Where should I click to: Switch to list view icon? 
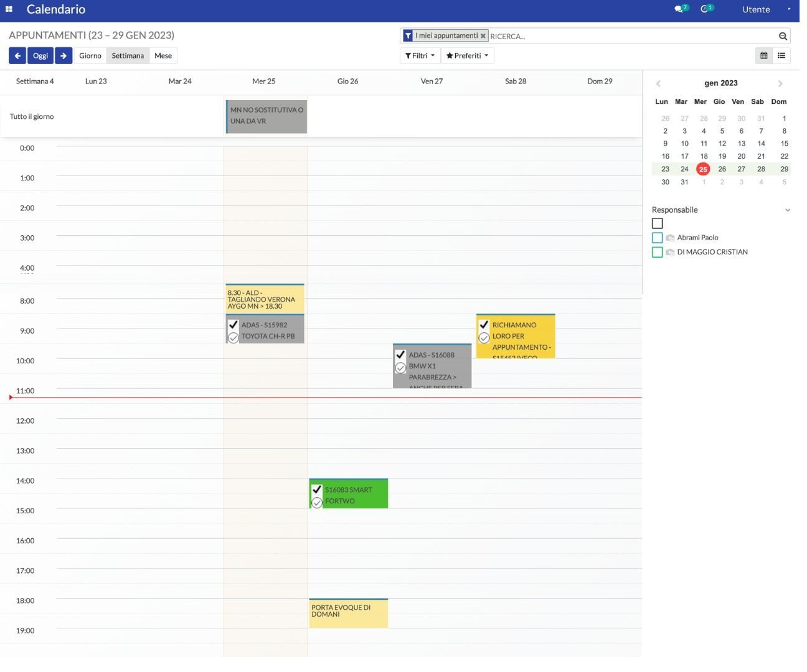pyautogui.click(x=781, y=55)
